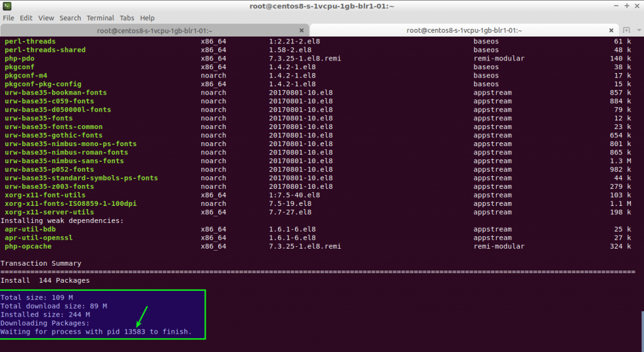The width and height of the screenshot is (644, 352).
Task: Open the File menu
Action: 8,18
